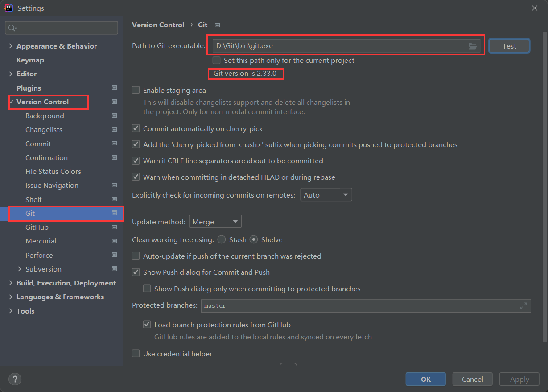Select Perforce in settings tree
Image resolution: width=548 pixels, height=392 pixels.
coord(39,255)
